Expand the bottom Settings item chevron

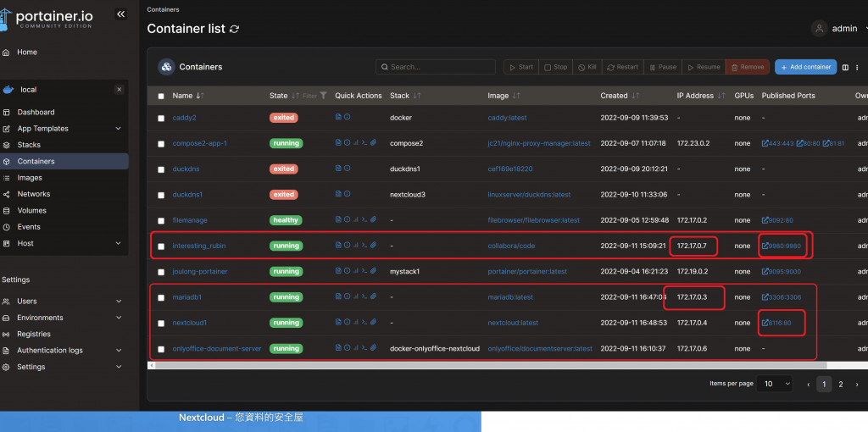119,367
